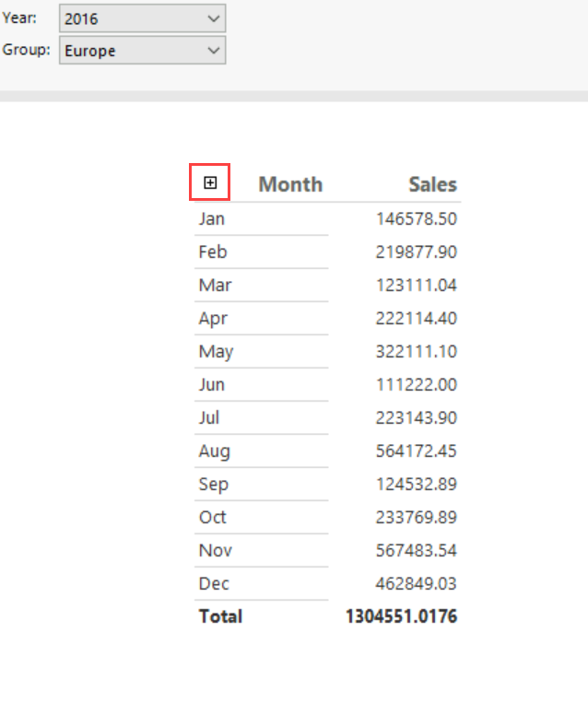The image size is (588, 714).
Task: Select the Jan month cell
Action: [212, 219]
